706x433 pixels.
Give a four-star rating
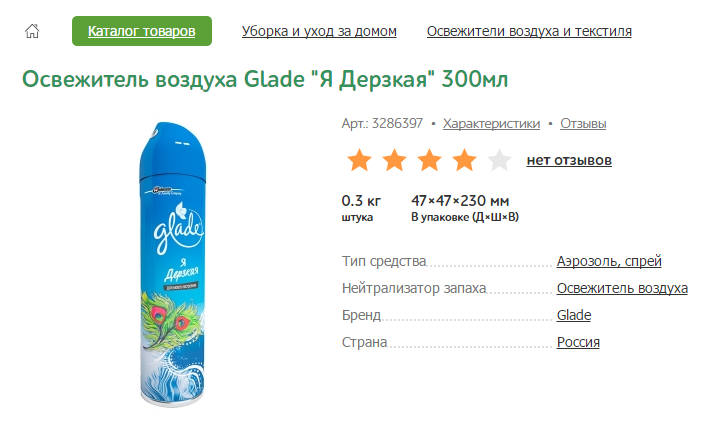point(464,160)
